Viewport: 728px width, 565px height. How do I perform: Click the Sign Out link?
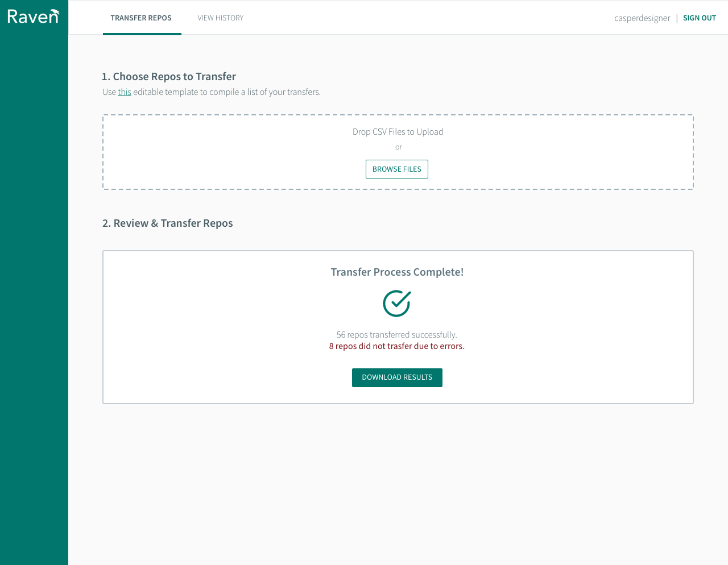tap(700, 18)
